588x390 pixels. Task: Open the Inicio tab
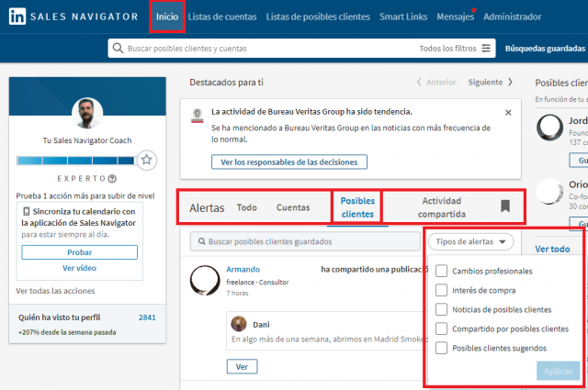click(x=167, y=17)
